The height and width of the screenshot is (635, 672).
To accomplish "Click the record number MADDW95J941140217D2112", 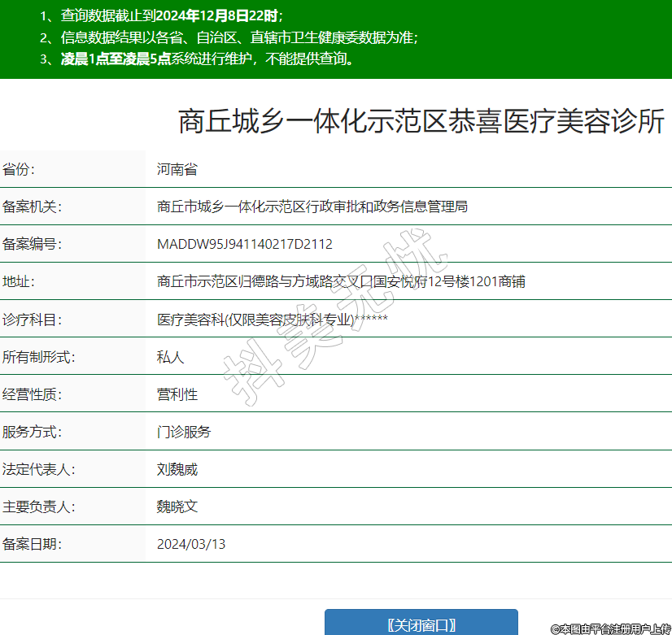I will click(x=245, y=244).
